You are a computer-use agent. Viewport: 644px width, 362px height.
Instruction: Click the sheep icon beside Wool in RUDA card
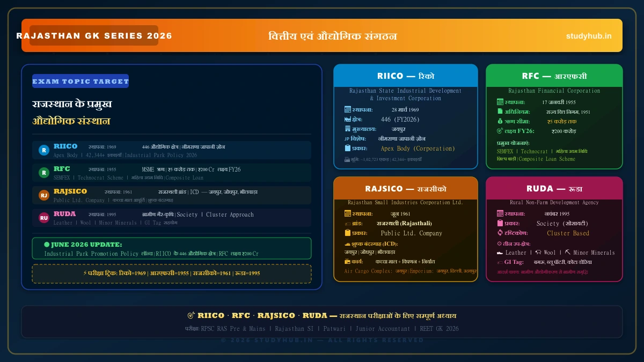click(539, 253)
